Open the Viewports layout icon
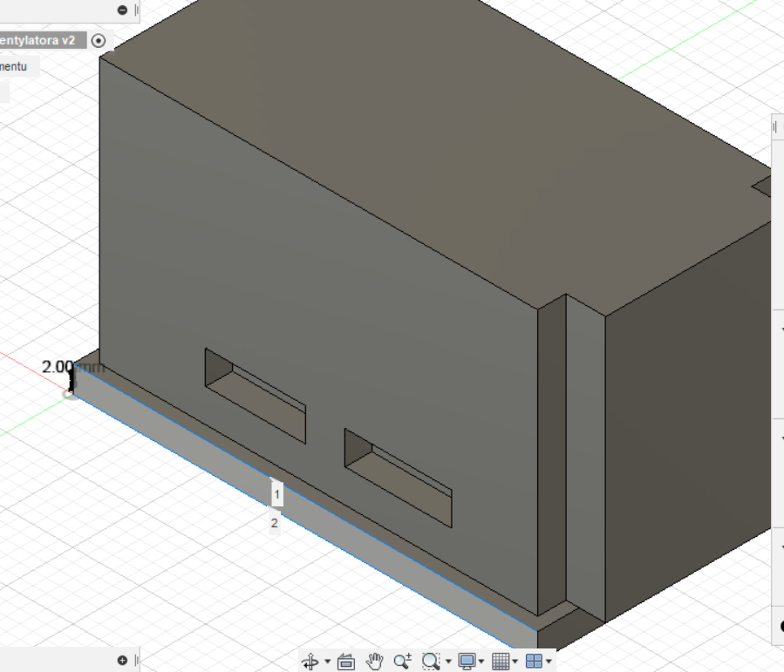This screenshot has width=784, height=672. click(534, 661)
